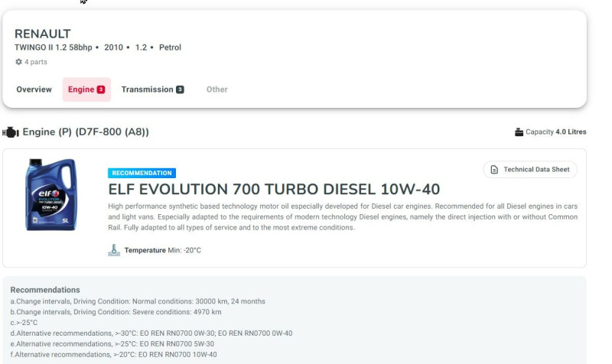
Task: Click the Petrol fuel type text
Action: click(170, 47)
